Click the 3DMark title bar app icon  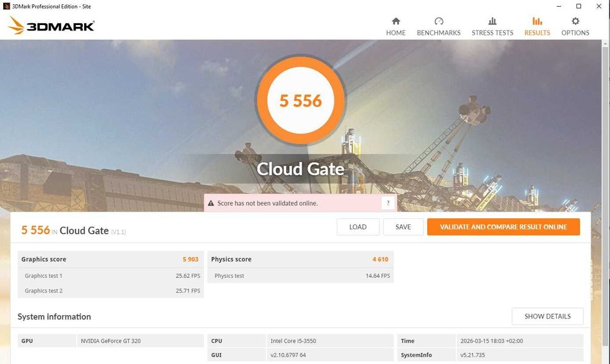click(6, 6)
